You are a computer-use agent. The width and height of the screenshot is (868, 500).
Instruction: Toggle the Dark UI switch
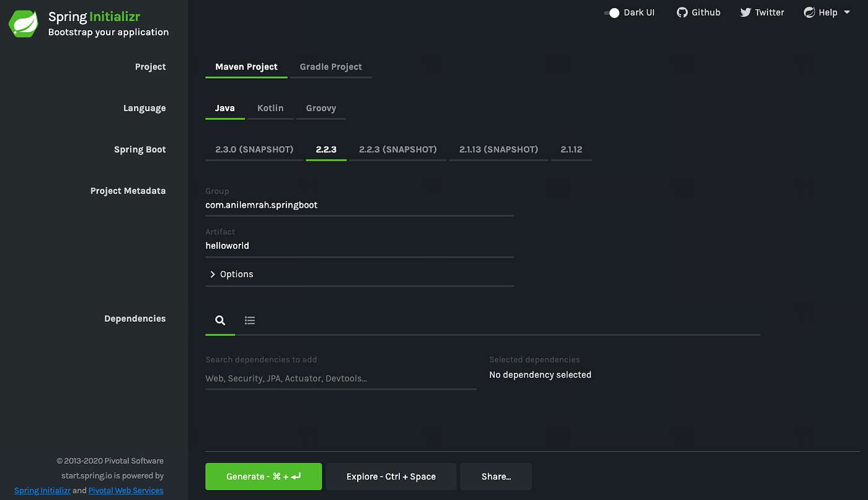pyautogui.click(x=612, y=12)
